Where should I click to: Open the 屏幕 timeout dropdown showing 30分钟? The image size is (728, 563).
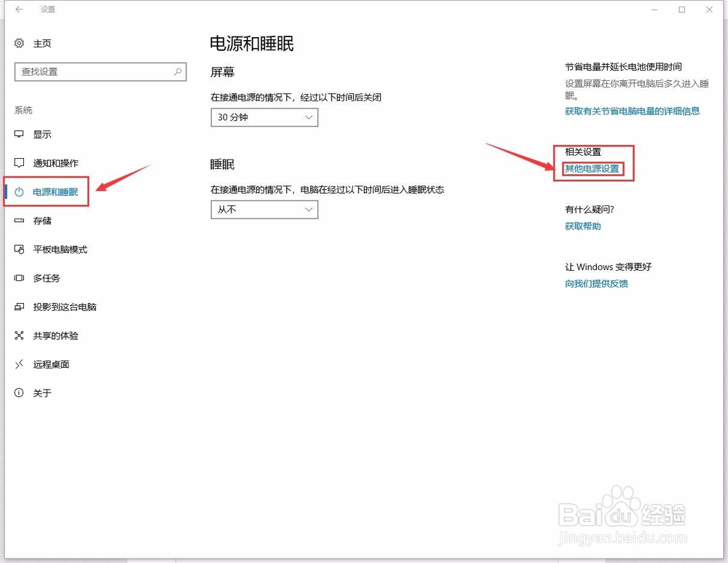tap(264, 117)
